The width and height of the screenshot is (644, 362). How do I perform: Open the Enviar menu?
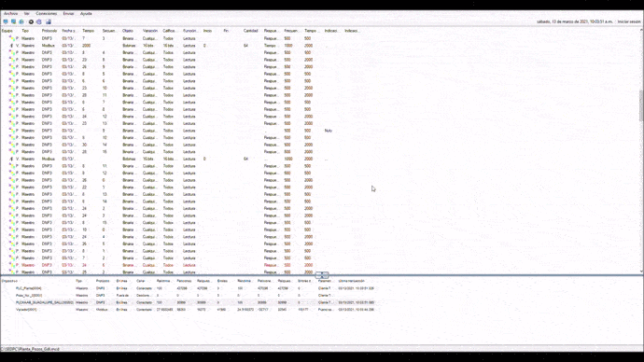point(68,14)
